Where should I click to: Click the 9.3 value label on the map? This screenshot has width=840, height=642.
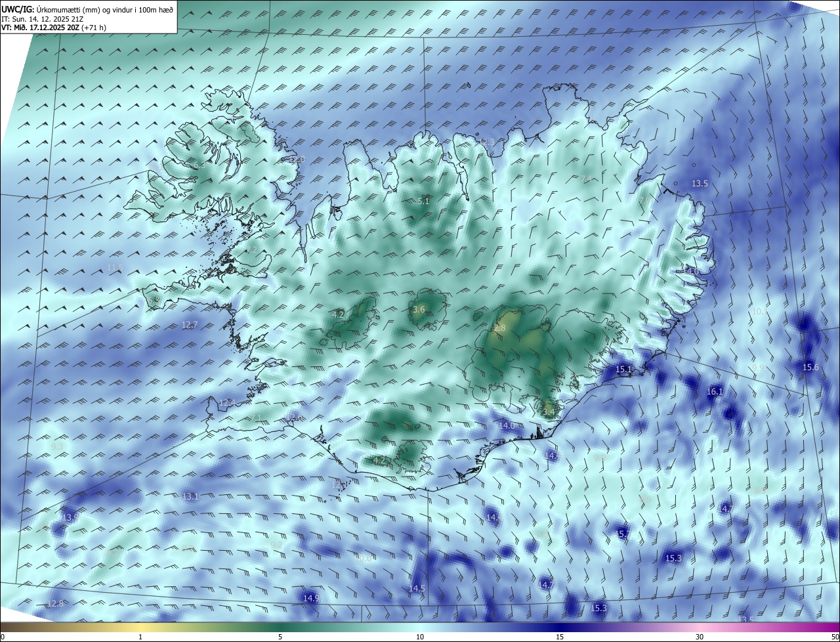click(x=57, y=446)
